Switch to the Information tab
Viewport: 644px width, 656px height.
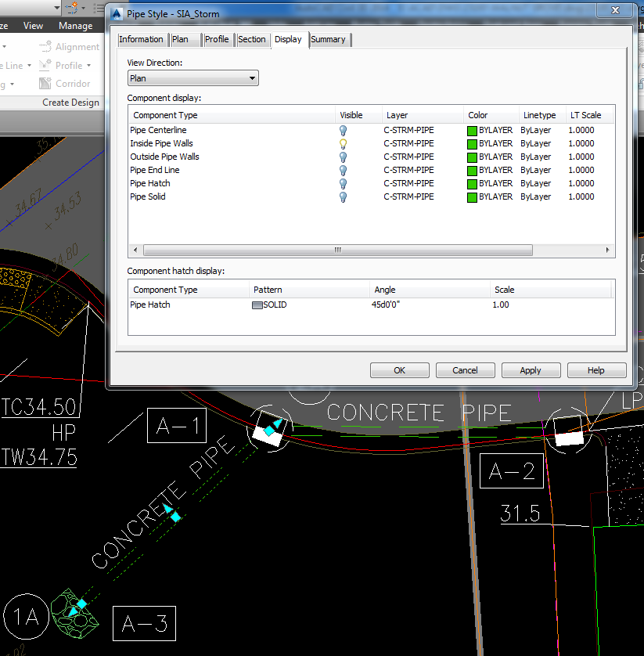point(142,39)
